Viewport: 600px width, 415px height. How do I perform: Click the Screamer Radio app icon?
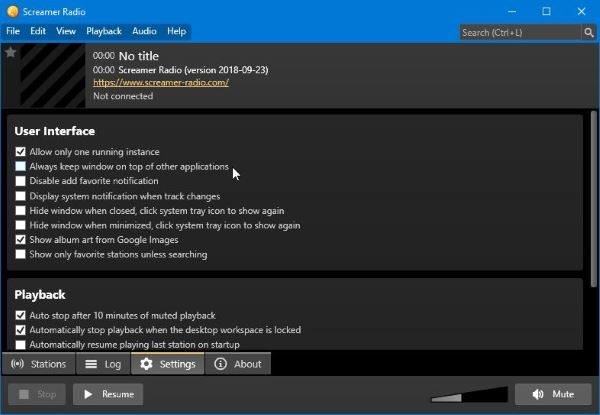pyautogui.click(x=13, y=11)
